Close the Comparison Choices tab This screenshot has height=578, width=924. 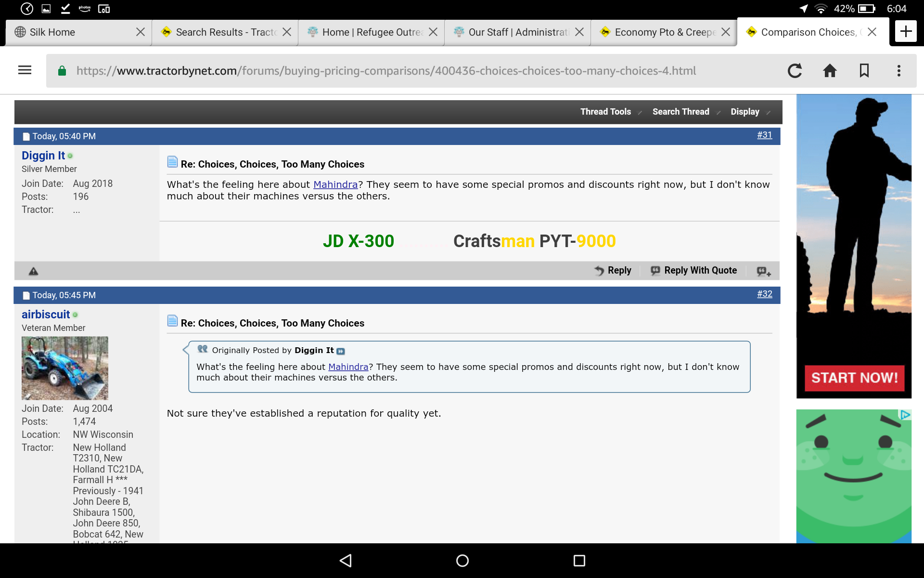tap(872, 32)
